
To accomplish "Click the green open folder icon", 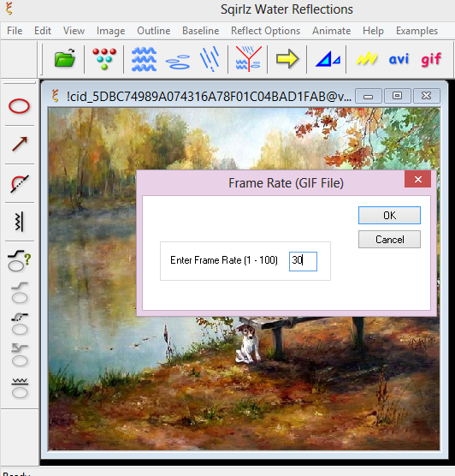I will point(65,58).
